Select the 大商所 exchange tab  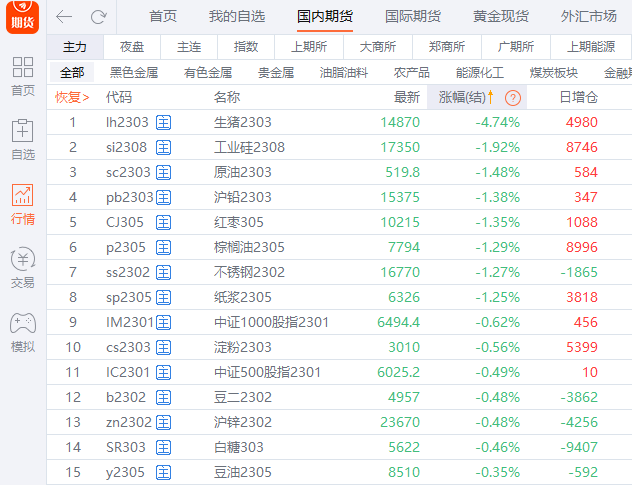click(377, 47)
